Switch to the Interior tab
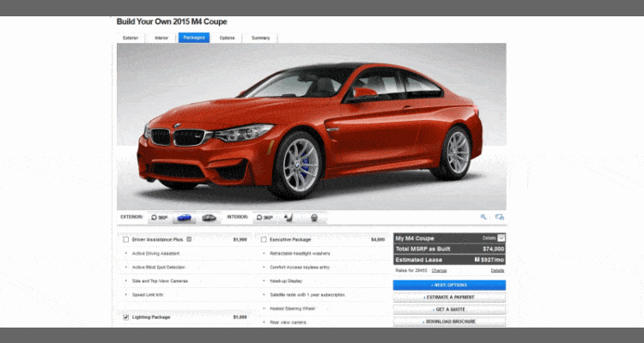 pyautogui.click(x=161, y=38)
